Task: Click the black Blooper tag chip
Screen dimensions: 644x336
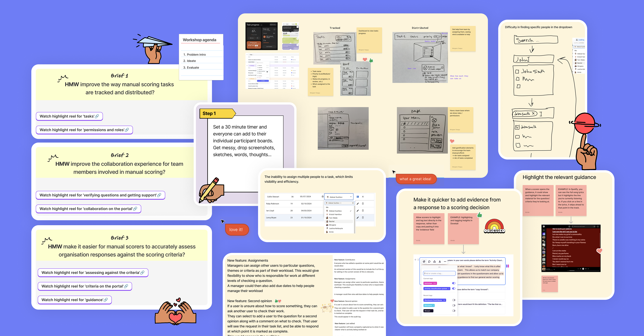Action: point(428,311)
